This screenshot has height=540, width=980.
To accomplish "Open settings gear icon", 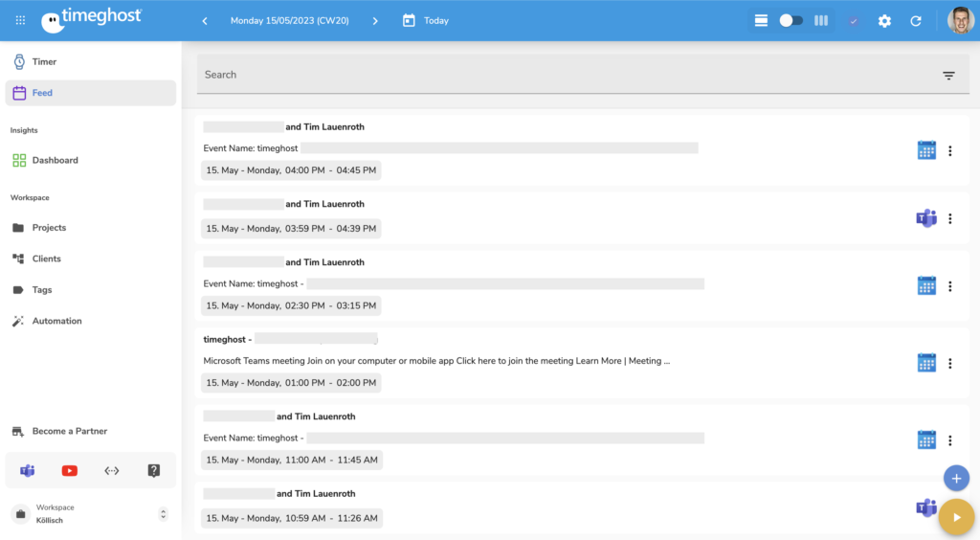I will (884, 20).
